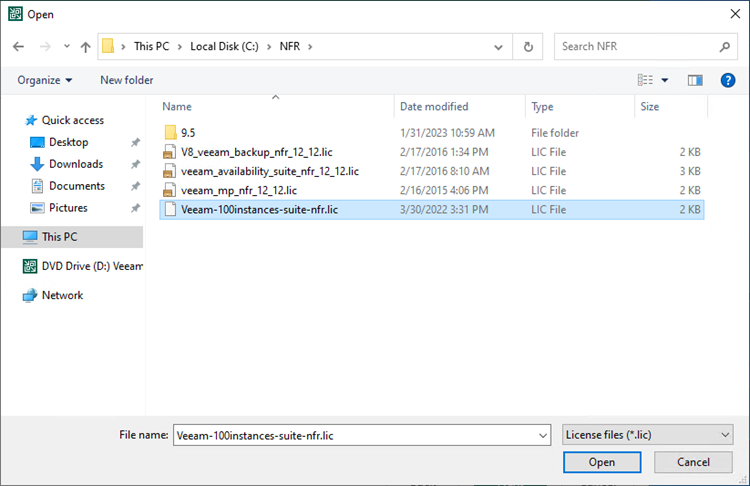Select veeam_availability_suite_nfr_12_12.lic file
This screenshot has height=486, width=750.
[270, 171]
